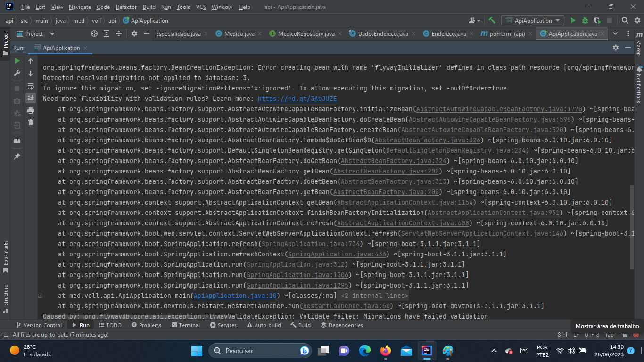Open the AbstractBeanFactory.java:326 link
The width and height of the screenshot is (644, 362).
pos(428,140)
